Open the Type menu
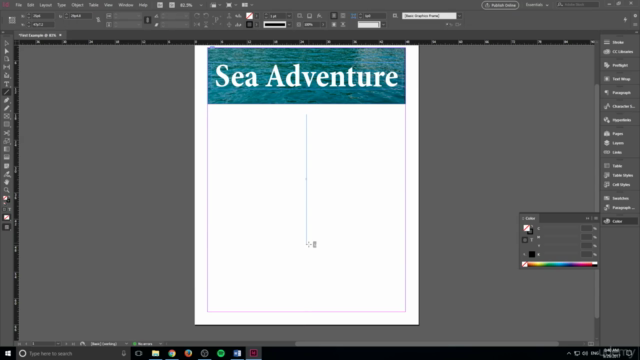The image size is (640, 360). (x=61, y=5)
